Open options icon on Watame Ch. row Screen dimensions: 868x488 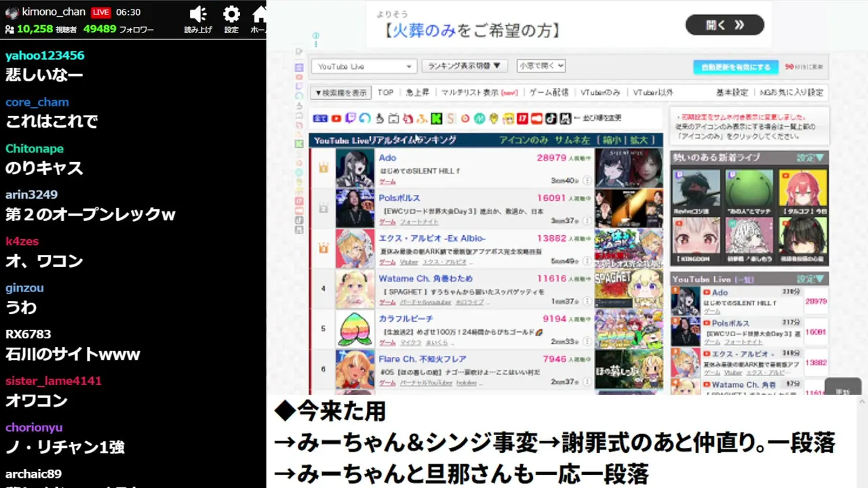(587, 302)
